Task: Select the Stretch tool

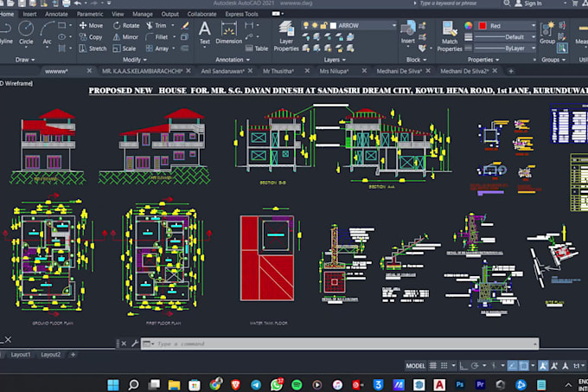Action: pyautogui.click(x=93, y=48)
